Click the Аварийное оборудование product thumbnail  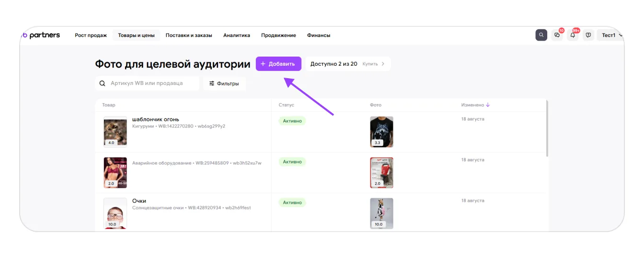click(x=115, y=173)
